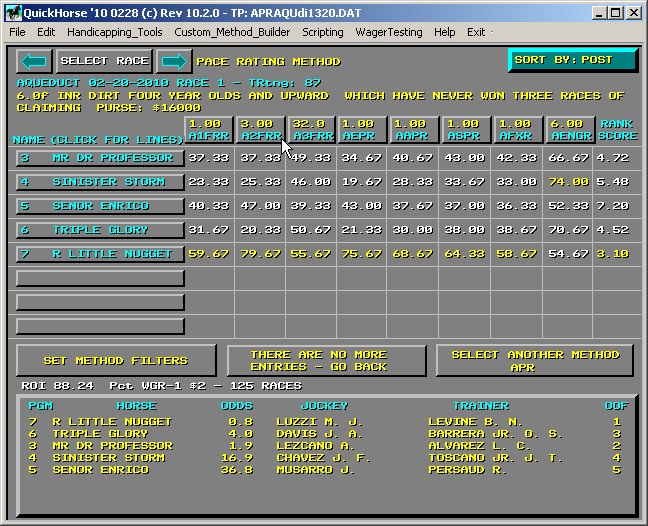Click the QuickHorse title bar app icon
Image resolution: width=648 pixels, height=526 pixels.
[x=12, y=13]
